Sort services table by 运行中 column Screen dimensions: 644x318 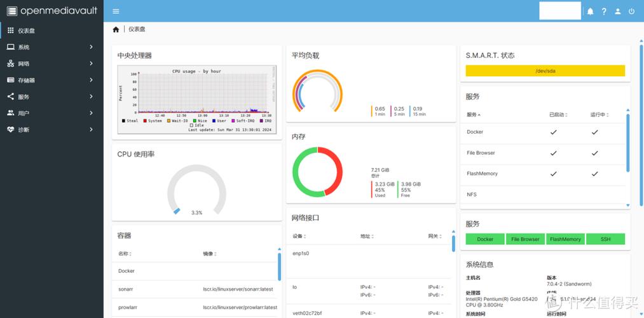(x=599, y=114)
